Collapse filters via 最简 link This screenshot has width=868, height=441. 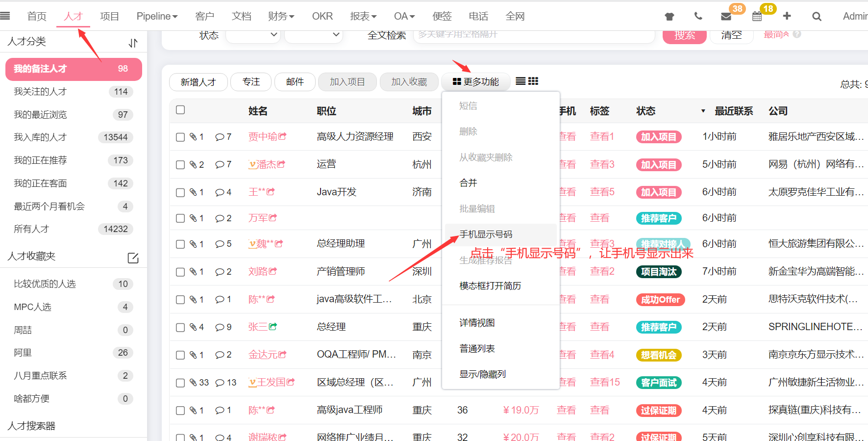776,34
